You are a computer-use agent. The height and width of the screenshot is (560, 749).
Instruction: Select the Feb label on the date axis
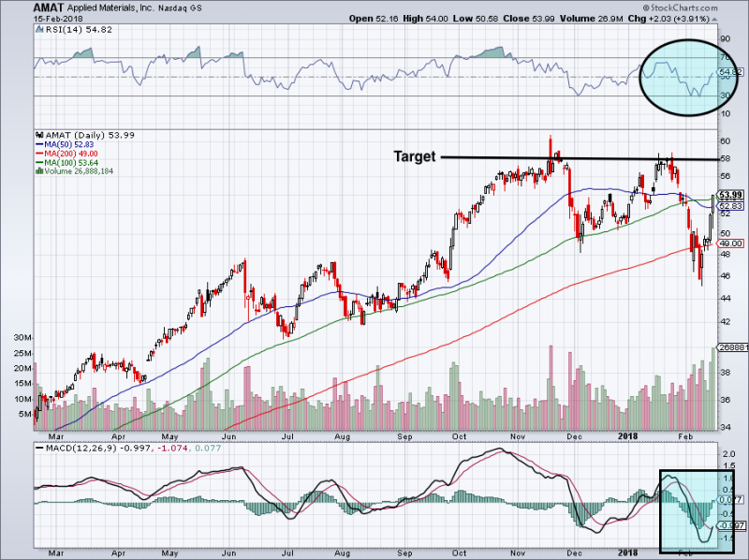pyautogui.click(x=686, y=435)
